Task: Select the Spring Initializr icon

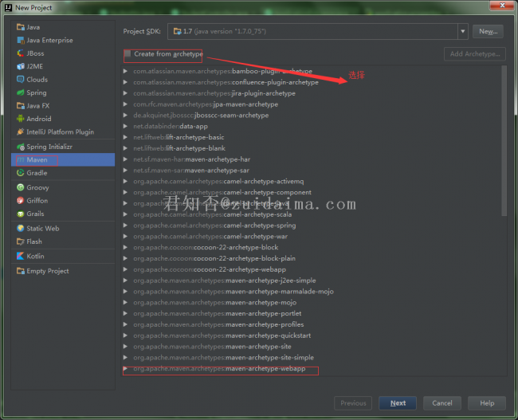Action: [20, 147]
